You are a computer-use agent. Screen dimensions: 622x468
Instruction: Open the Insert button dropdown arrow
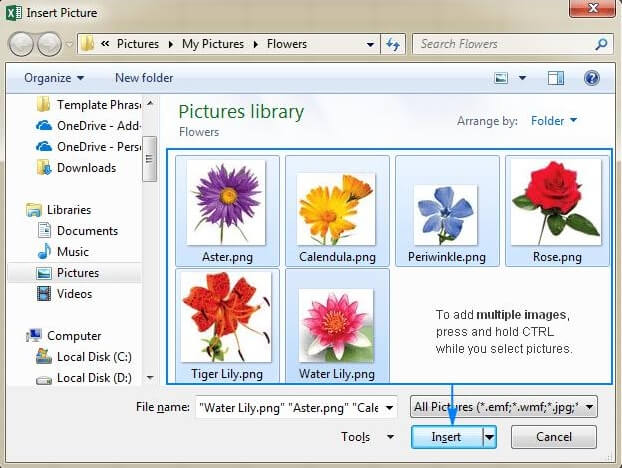point(490,437)
